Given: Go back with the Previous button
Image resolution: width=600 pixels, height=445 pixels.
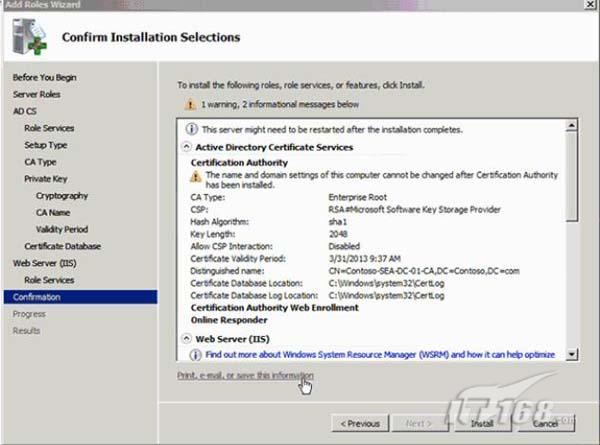Looking at the screenshot, I should pyautogui.click(x=360, y=424).
